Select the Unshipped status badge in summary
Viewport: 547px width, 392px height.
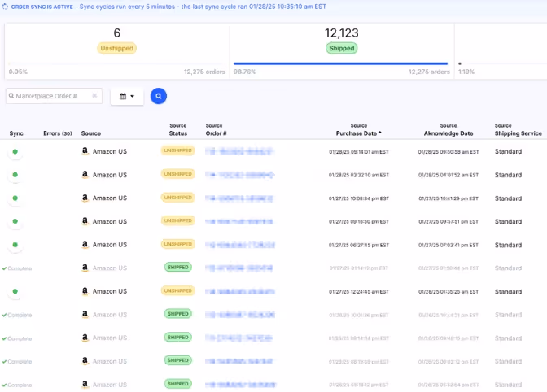(x=117, y=48)
